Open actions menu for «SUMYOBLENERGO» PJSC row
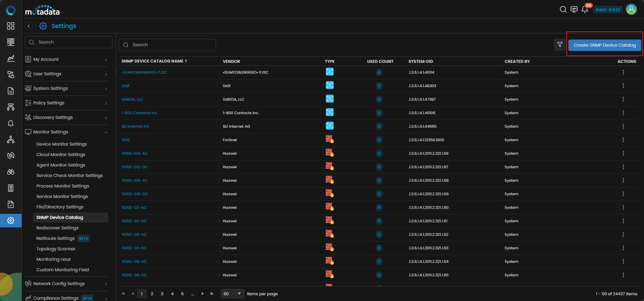Image resolution: width=644 pixels, height=301 pixels. coord(623,72)
